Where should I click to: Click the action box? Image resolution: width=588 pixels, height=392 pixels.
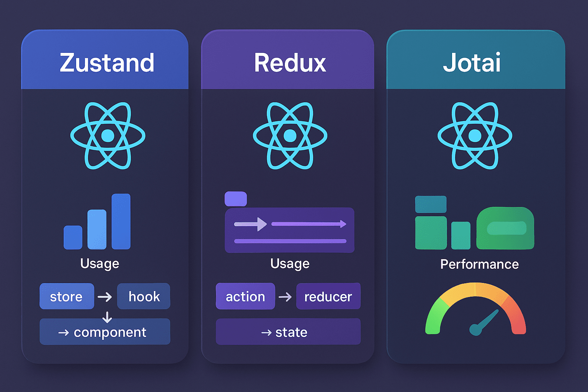coord(245,296)
